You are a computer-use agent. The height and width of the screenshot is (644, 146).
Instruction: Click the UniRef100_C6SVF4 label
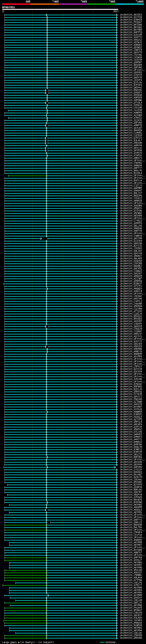[x=131, y=80]
